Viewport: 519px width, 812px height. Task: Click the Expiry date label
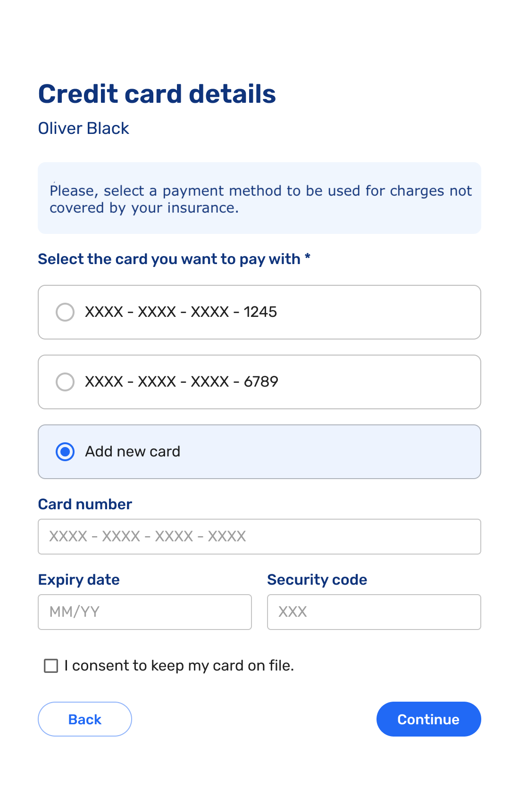coord(79,580)
